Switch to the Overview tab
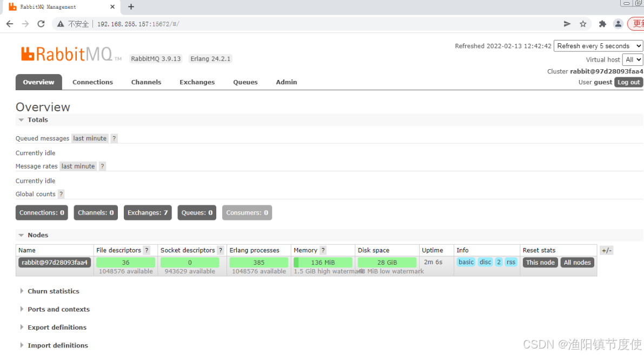Image resolution: width=644 pixels, height=355 pixels. pyautogui.click(x=38, y=82)
